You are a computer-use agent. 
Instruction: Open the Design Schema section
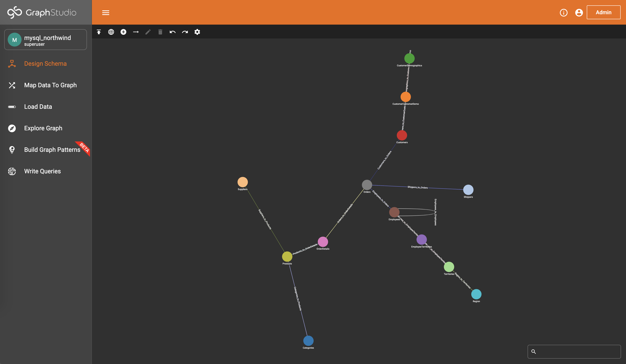(45, 64)
